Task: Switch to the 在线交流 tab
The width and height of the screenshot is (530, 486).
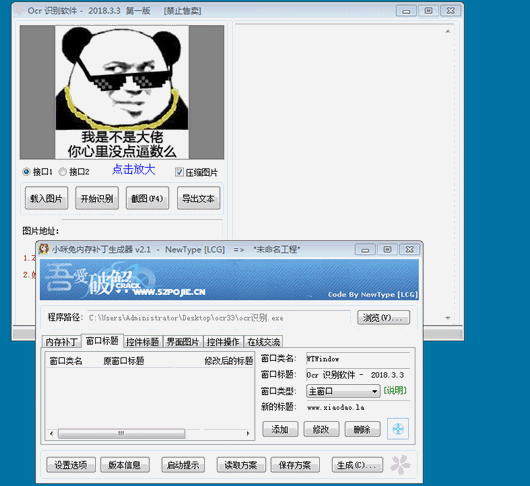Action: point(264,342)
